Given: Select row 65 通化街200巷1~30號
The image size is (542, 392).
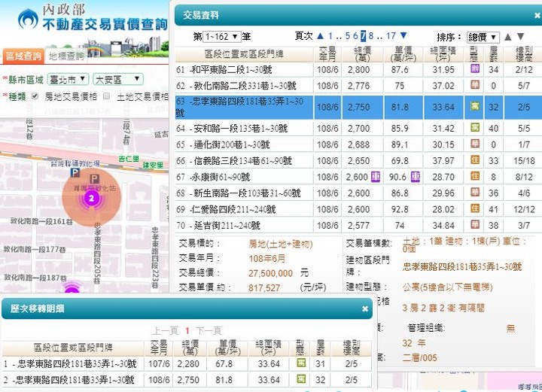Looking at the screenshot, I should tap(358, 144).
